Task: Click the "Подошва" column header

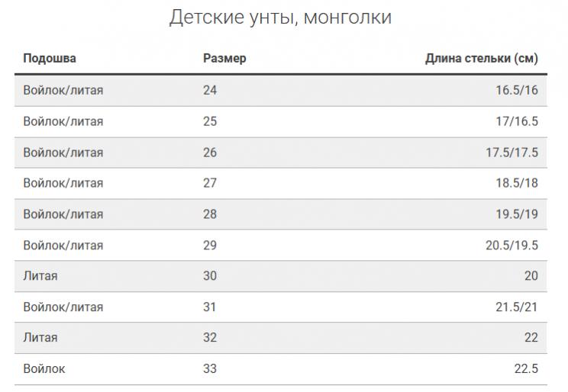Action: point(50,59)
